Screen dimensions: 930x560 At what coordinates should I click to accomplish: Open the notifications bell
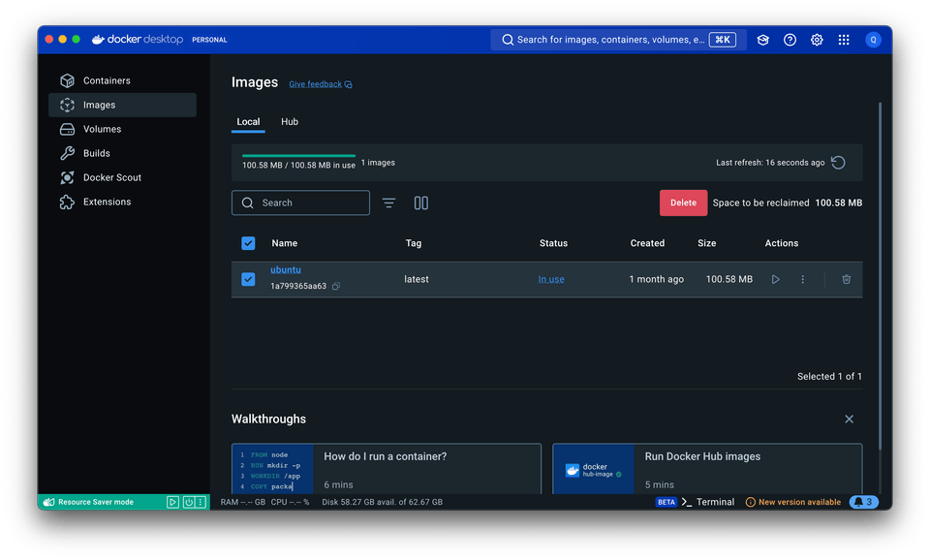[x=864, y=502]
